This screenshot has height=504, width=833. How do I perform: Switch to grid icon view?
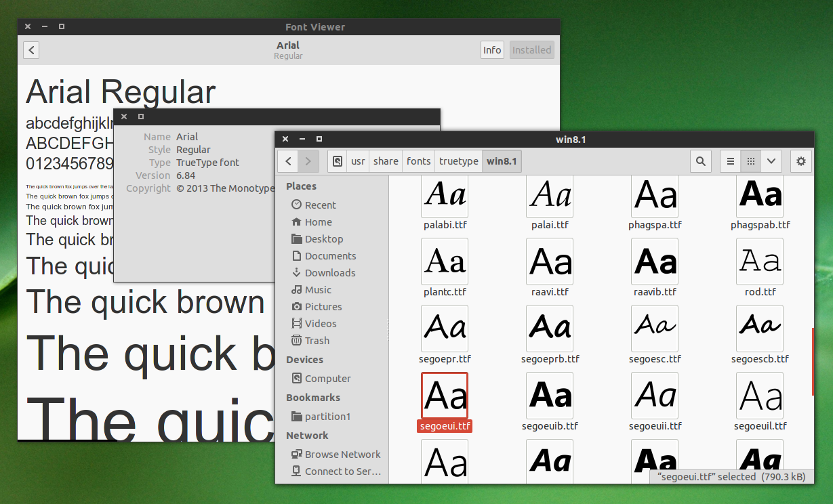click(750, 161)
